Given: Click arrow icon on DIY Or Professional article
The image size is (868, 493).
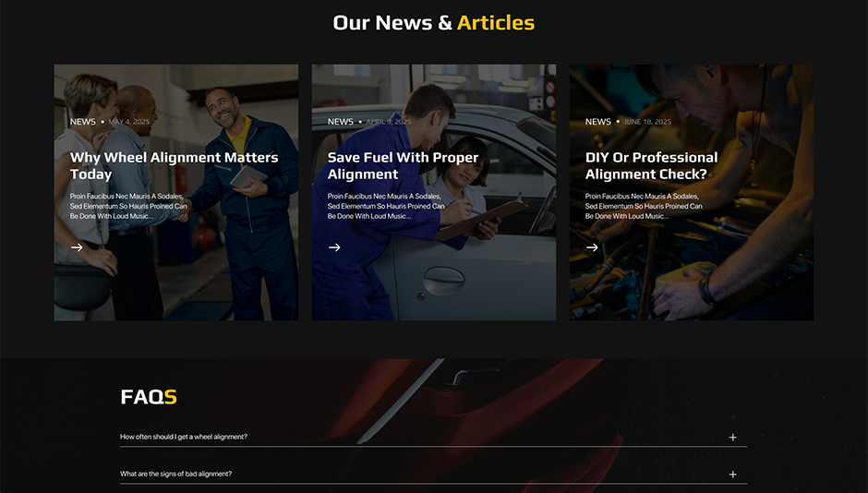Looking at the screenshot, I should [x=592, y=247].
